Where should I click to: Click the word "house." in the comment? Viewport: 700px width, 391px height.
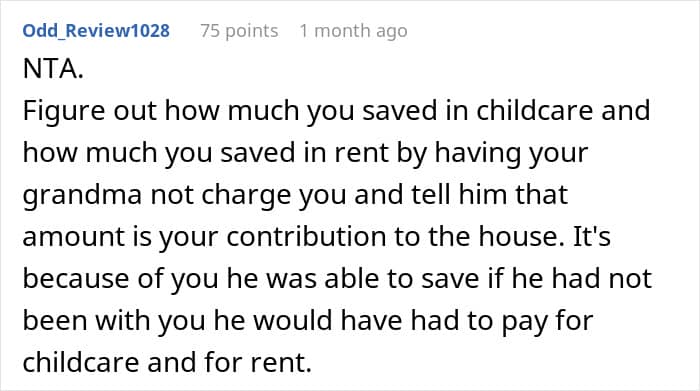click(x=521, y=236)
